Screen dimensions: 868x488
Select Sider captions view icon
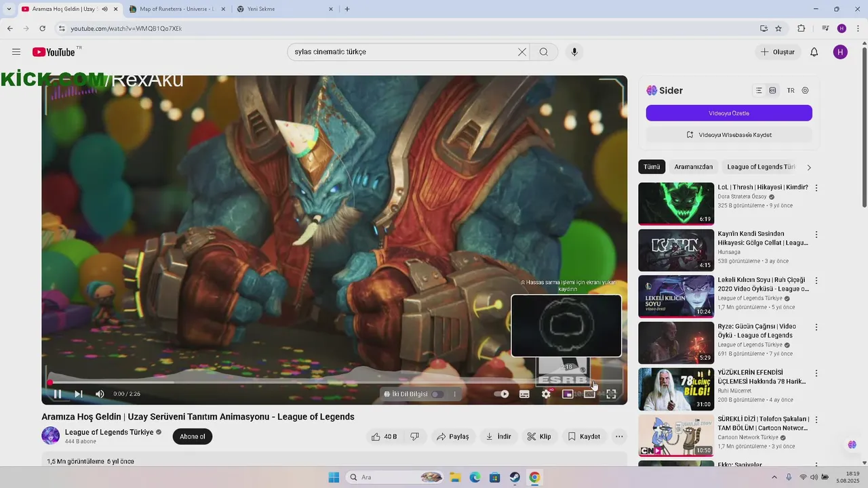coord(772,90)
